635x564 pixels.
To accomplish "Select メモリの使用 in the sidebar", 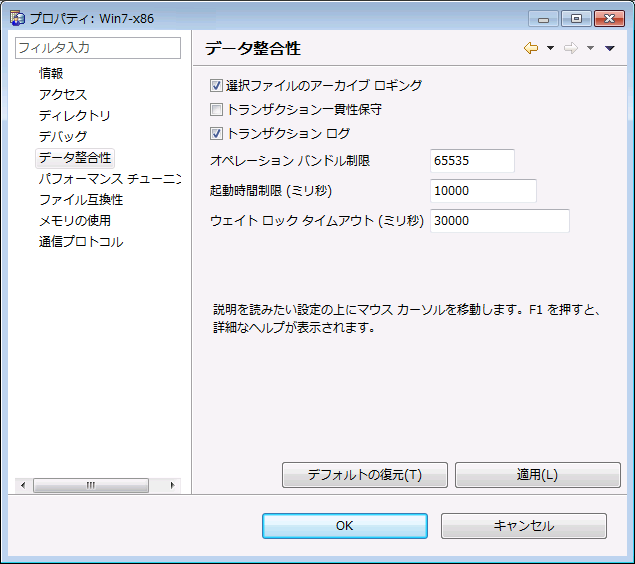I will coord(75,221).
